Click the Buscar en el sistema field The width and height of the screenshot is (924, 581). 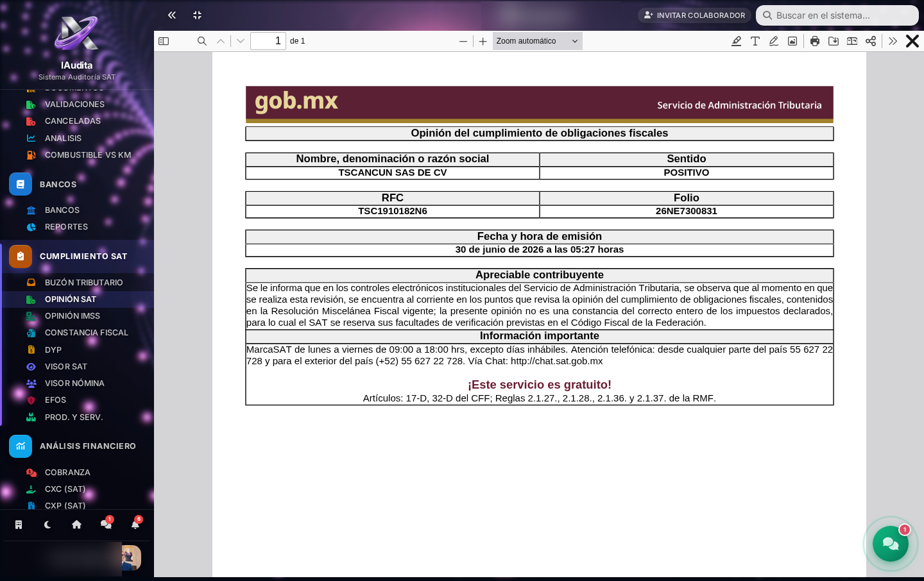837,15
